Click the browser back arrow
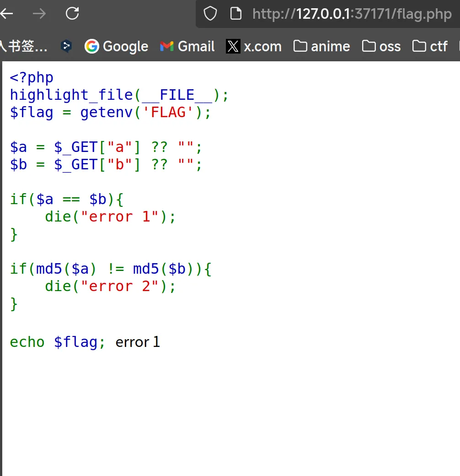This screenshot has width=460, height=476. [6, 14]
